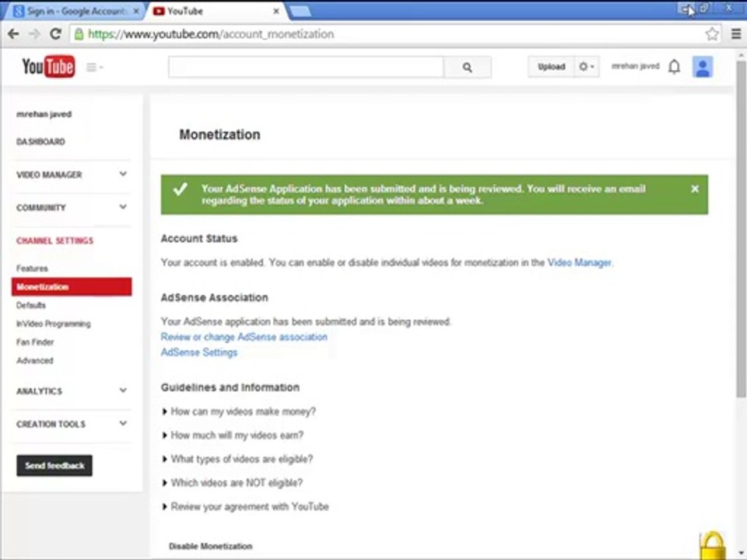This screenshot has height=560, width=747.
Task: Follow the Video Manager link
Action: coord(579,262)
